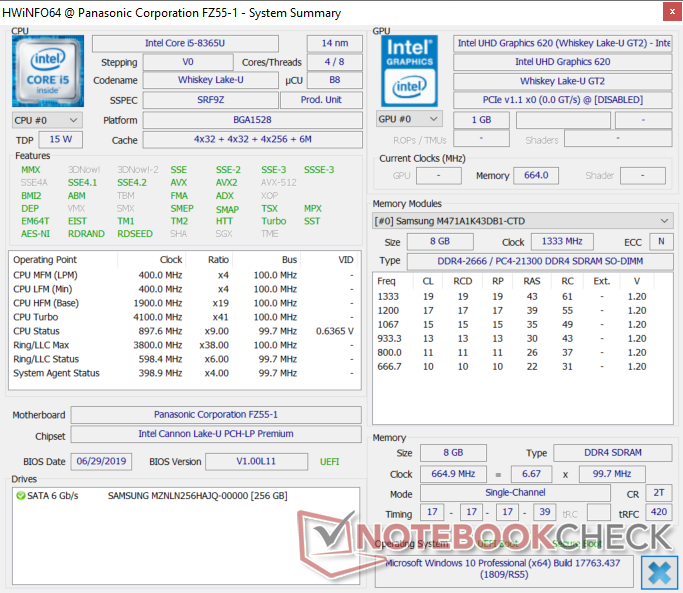
Task: Click the Panasonic Corporation FZ55-1 motherboard field
Action: click(x=216, y=415)
